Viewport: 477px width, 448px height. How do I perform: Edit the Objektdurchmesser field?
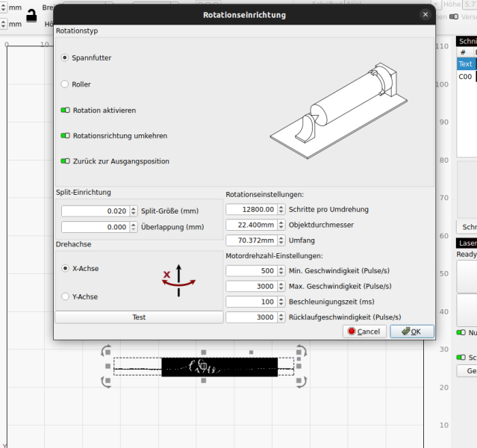(252, 225)
